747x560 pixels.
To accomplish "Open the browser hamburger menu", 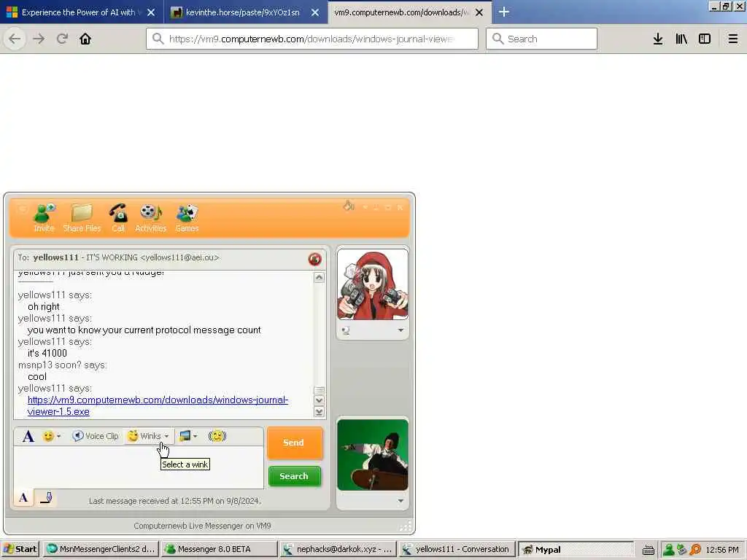I will coord(732,39).
